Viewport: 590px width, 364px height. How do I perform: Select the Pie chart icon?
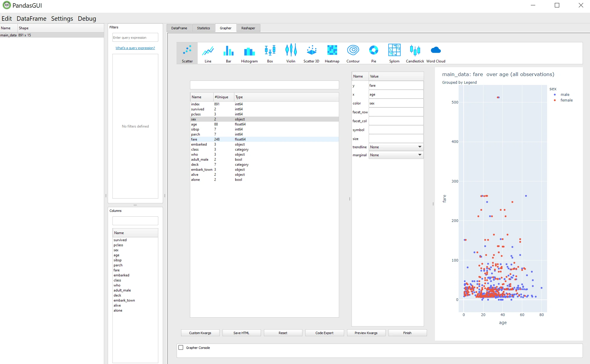tap(373, 53)
